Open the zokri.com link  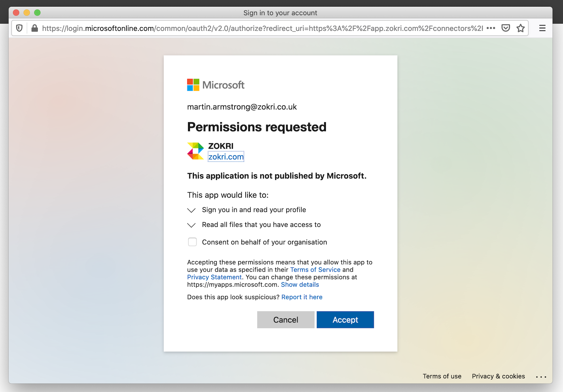pos(226,157)
